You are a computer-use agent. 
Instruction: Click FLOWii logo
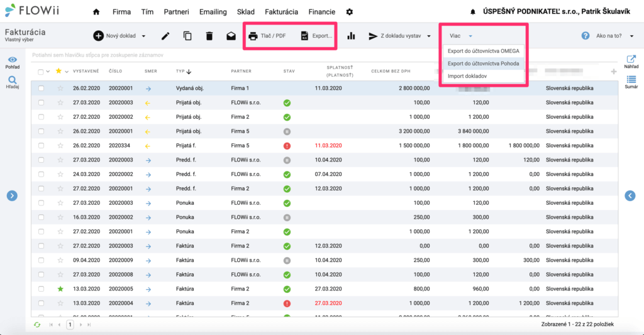point(32,10)
